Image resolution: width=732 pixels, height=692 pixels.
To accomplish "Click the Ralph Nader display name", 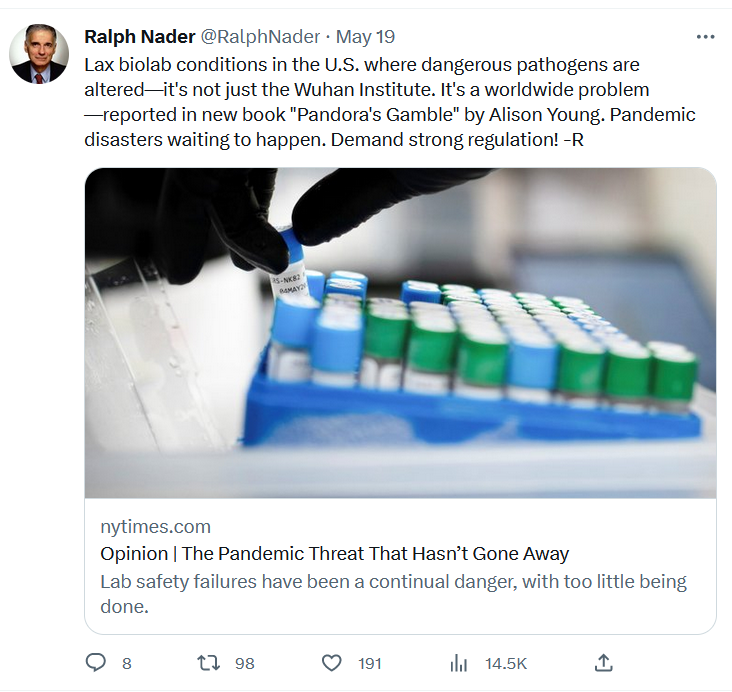I will coord(140,37).
